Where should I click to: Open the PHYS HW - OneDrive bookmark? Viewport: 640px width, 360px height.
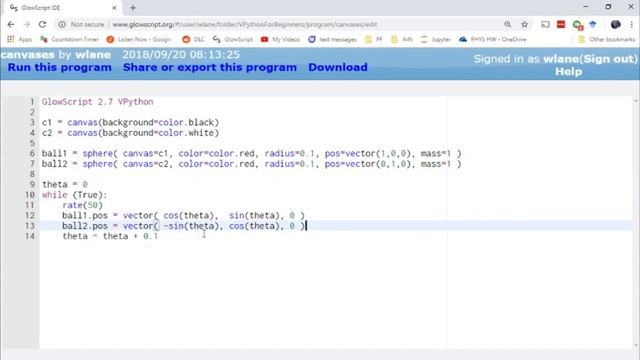[x=493, y=39]
